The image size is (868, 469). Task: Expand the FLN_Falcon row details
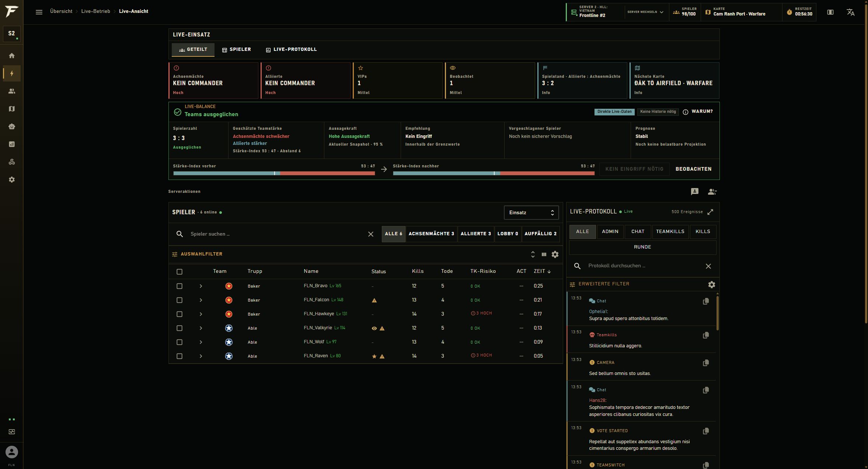click(201, 300)
